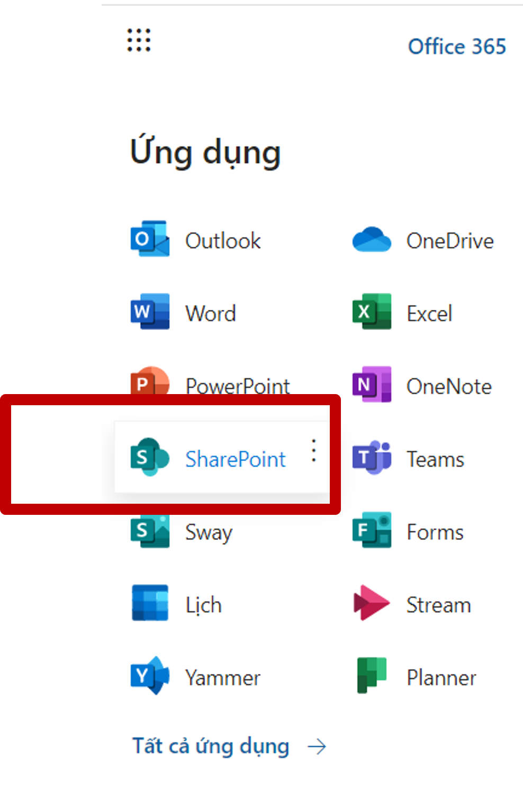This screenshot has height=812, width=523.
Task: Open the Planner app icon
Action: tap(372, 676)
